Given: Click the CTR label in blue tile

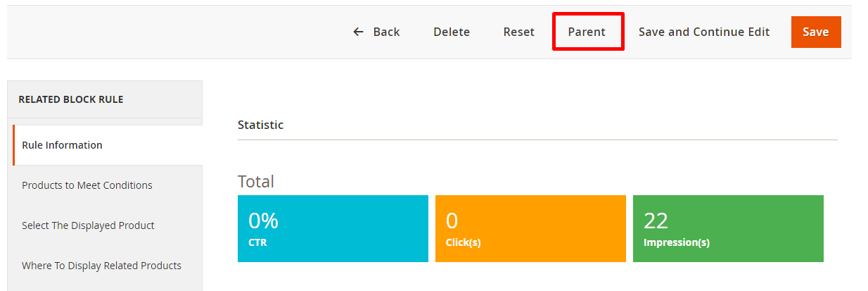Looking at the screenshot, I should point(257,242).
